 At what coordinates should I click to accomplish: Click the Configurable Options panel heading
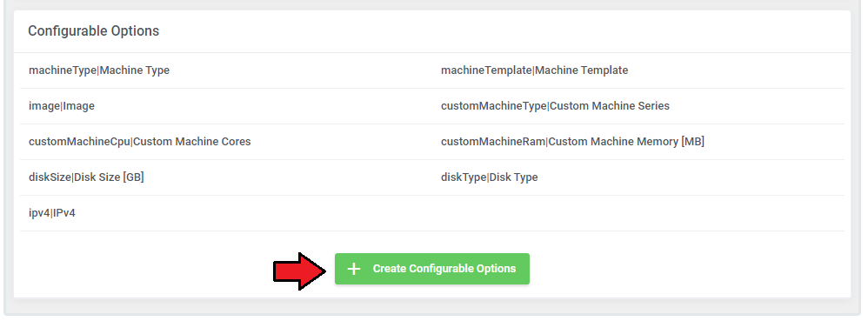coord(94,31)
